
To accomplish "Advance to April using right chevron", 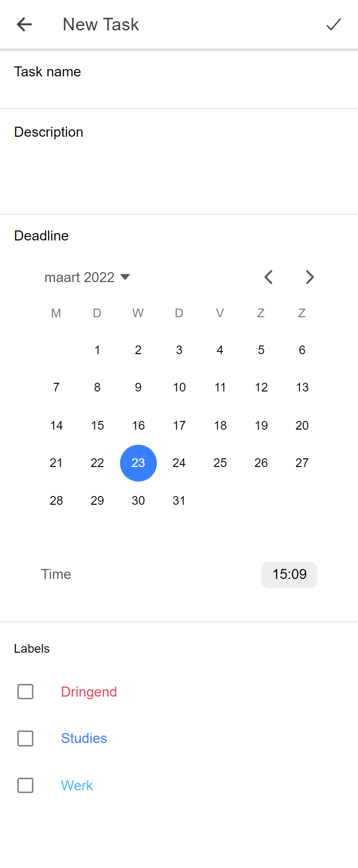I will click(309, 277).
